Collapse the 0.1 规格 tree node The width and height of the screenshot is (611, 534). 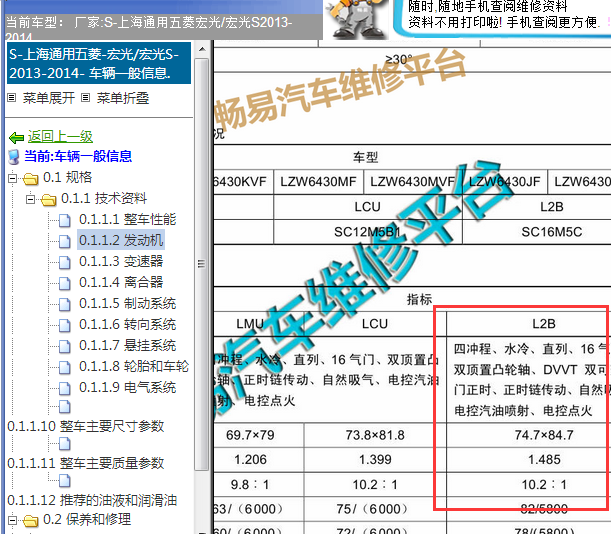click(12, 179)
